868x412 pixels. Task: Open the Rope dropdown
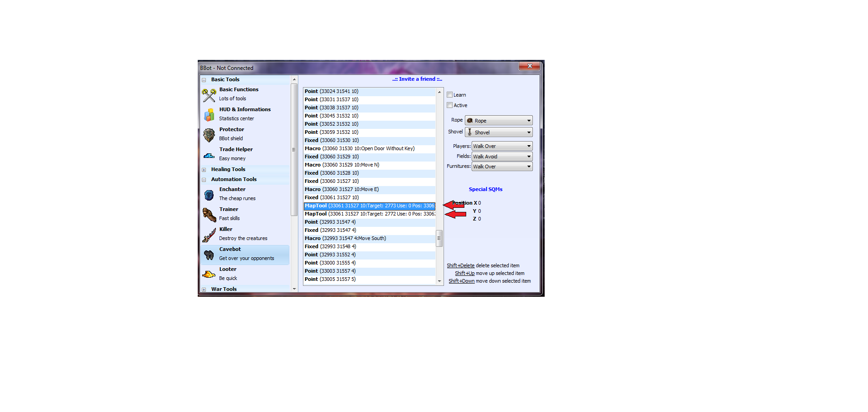pyautogui.click(x=498, y=121)
